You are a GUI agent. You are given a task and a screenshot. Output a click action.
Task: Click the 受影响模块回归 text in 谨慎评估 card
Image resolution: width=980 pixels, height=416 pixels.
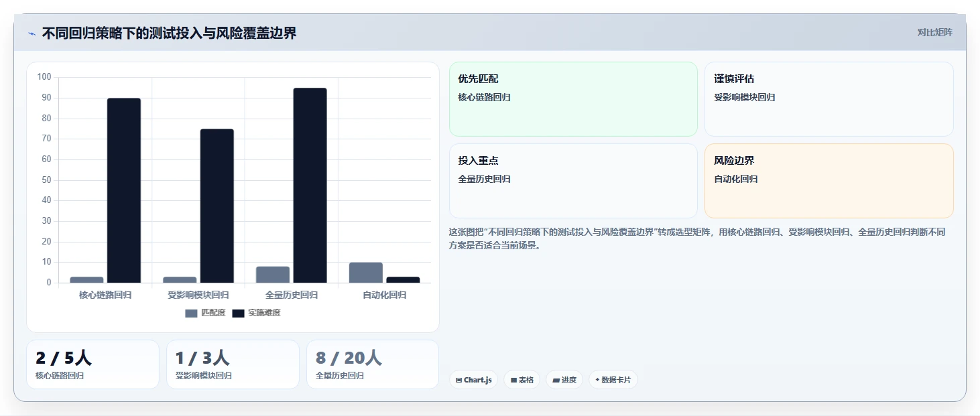[x=745, y=97]
